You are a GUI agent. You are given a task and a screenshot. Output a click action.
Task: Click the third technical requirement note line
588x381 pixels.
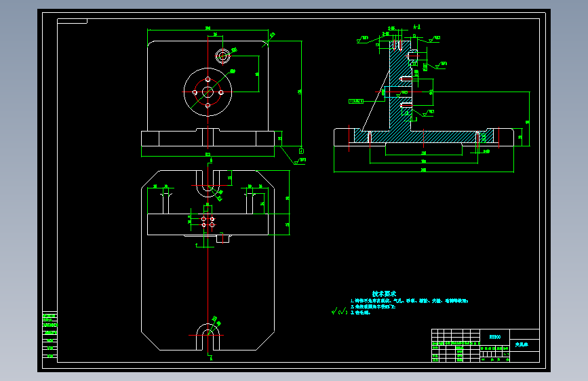360,313
